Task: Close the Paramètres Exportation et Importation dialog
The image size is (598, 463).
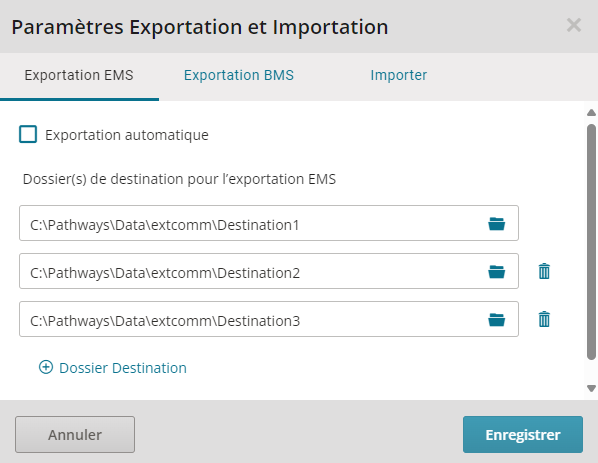Action: coord(574,26)
